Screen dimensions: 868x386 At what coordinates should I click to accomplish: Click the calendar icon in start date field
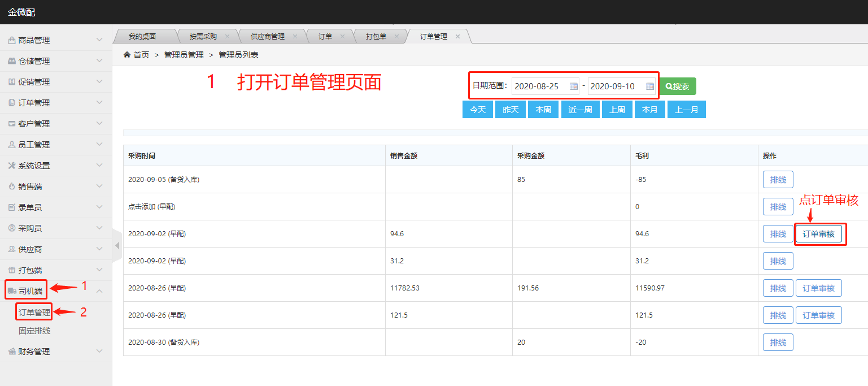coord(574,86)
